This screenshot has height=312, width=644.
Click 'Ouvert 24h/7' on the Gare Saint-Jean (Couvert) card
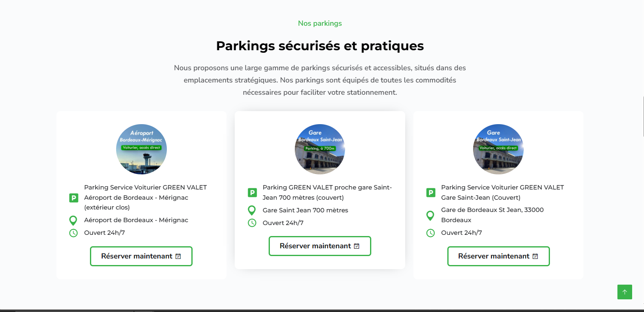pyautogui.click(x=462, y=233)
